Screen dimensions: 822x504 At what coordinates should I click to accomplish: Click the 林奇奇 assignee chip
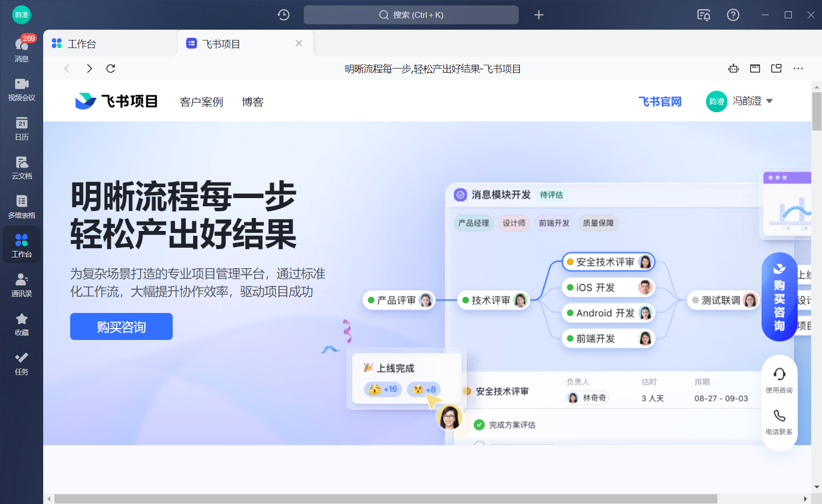pos(587,398)
